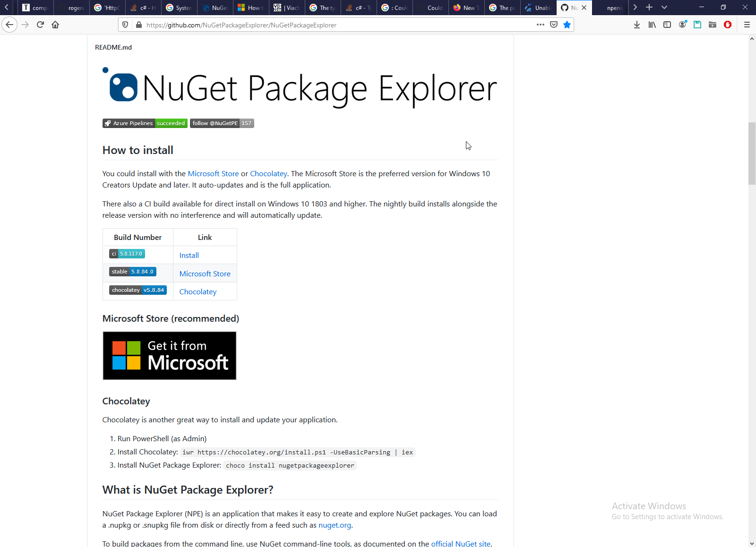
Task: Click the blue bookmark star
Action: click(567, 25)
